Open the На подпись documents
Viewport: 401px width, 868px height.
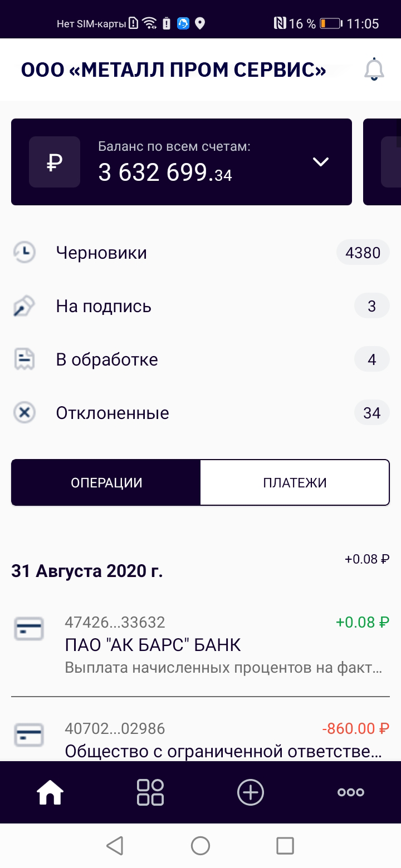(104, 307)
